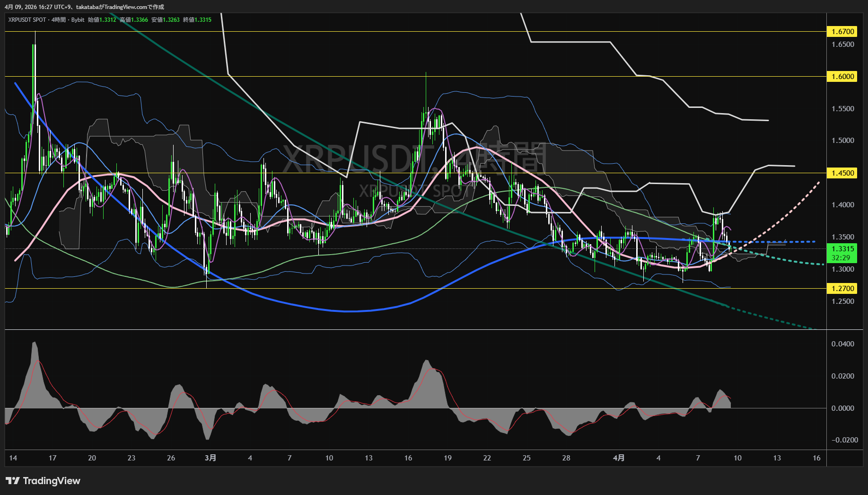Click the yellow 1.6700 price label
This screenshot has height=495, width=868.
coord(842,32)
